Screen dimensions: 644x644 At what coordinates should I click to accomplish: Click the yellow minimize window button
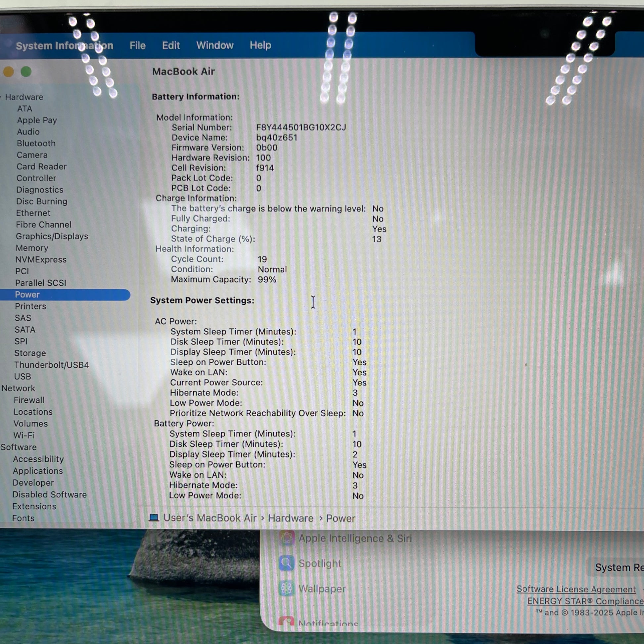[8, 72]
